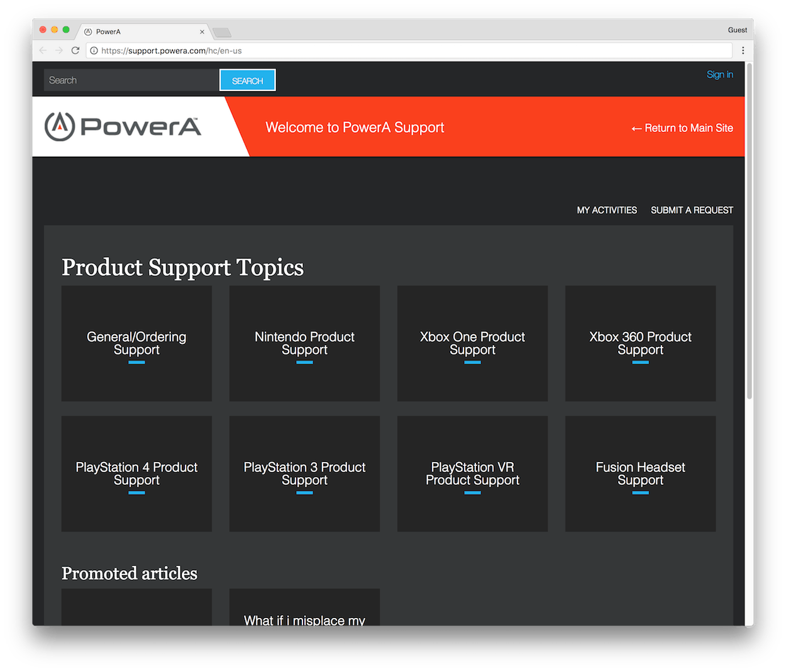
Task: Reload the page with the refresh icon
Action: point(75,50)
